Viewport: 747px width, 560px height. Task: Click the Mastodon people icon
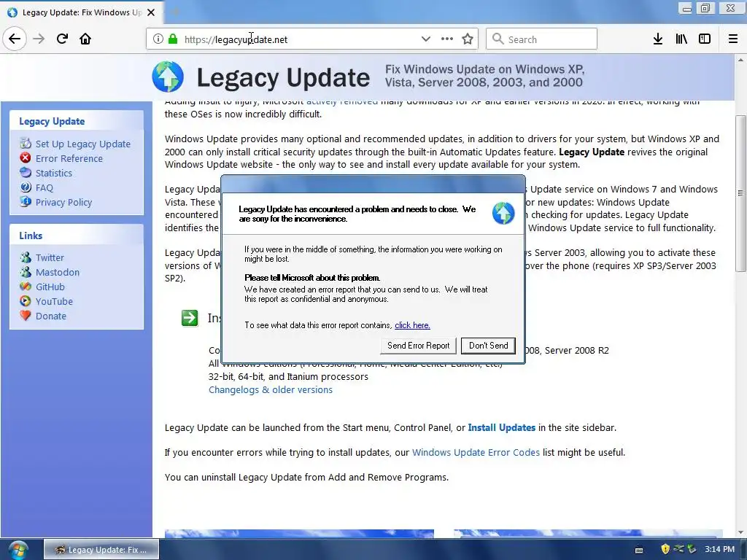(26, 272)
